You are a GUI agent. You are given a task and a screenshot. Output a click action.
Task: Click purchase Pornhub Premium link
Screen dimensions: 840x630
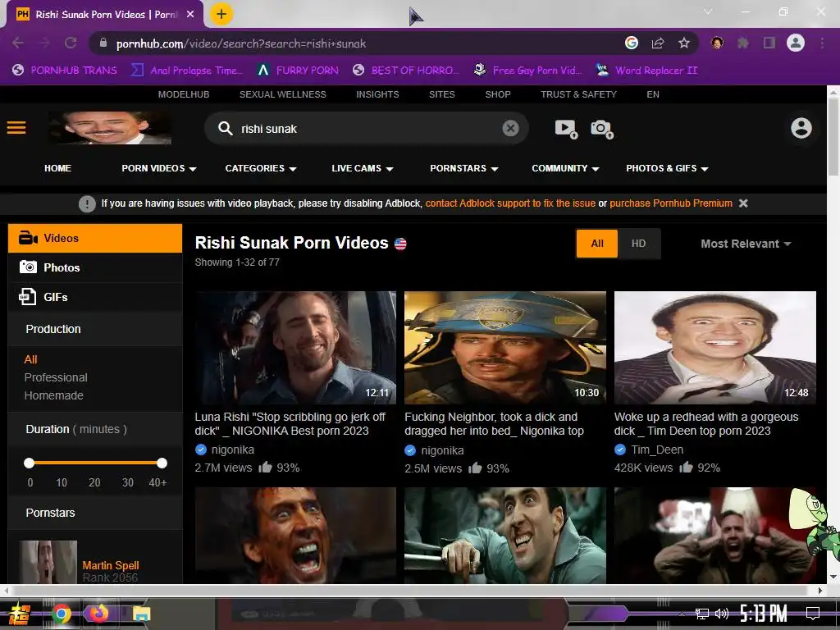[x=671, y=203]
